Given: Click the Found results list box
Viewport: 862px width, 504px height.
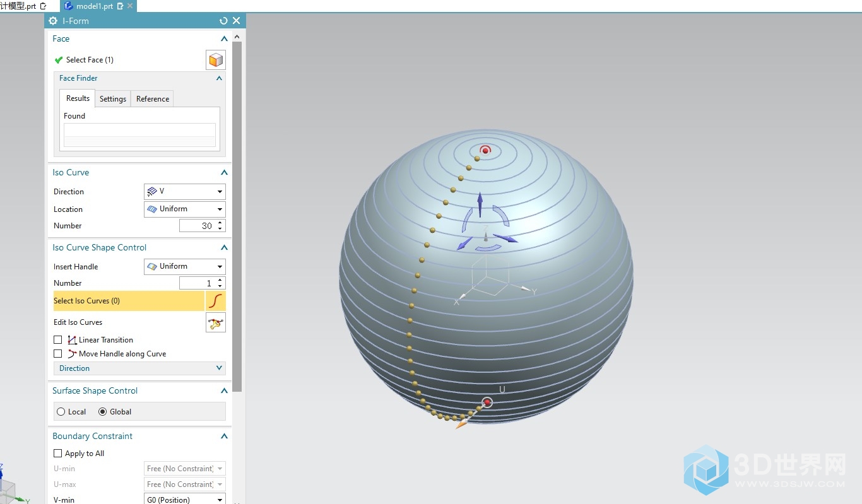Looking at the screenshot, I should 139,135.
